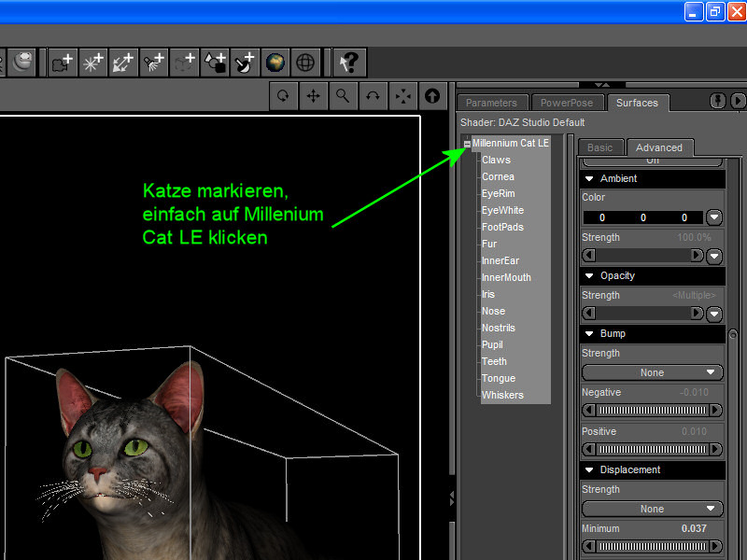Click the new camera toolbar icon

click(x=63, y=63)
